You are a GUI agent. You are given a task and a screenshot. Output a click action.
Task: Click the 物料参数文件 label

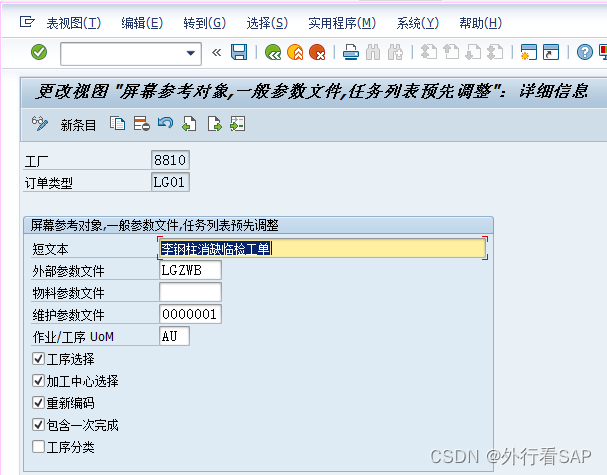tap(69, 293)
